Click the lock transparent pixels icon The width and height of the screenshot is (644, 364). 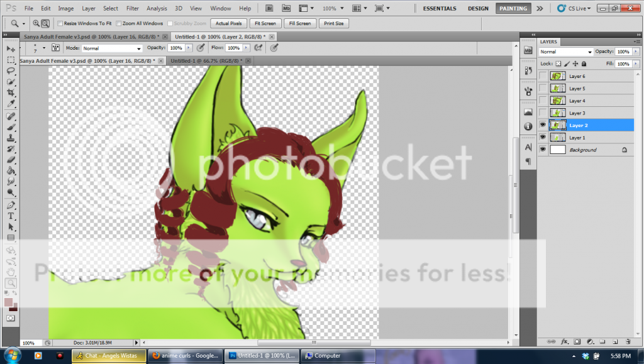558,63
